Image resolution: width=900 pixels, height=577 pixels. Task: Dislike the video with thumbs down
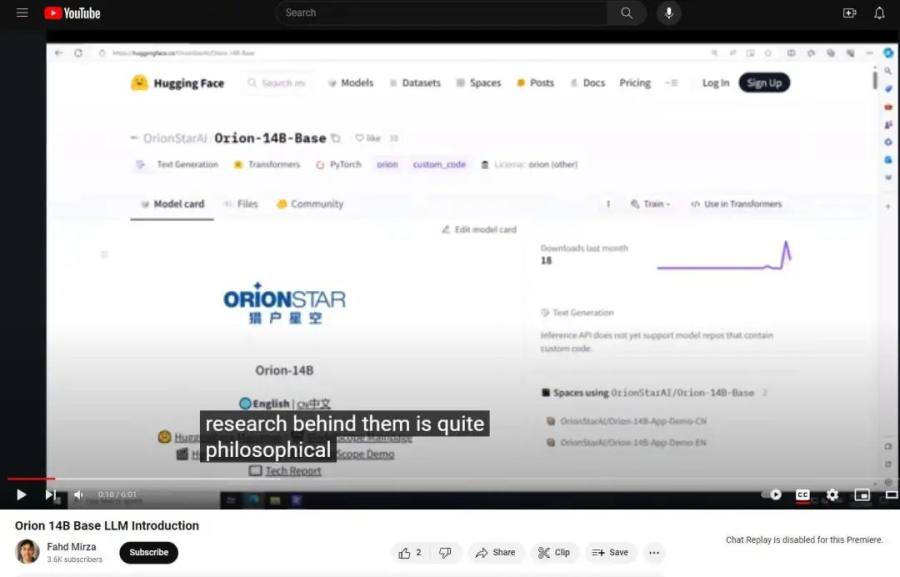pos(445,552)
